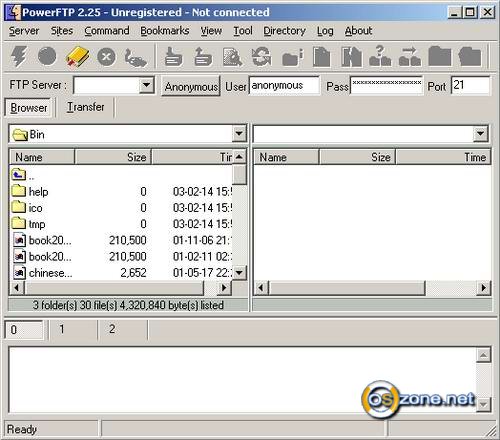The width and height of the screenshot is (500, 440).
Task: Click remote list horizontal scroll right arrow
Action: click(x=483, y=288)
